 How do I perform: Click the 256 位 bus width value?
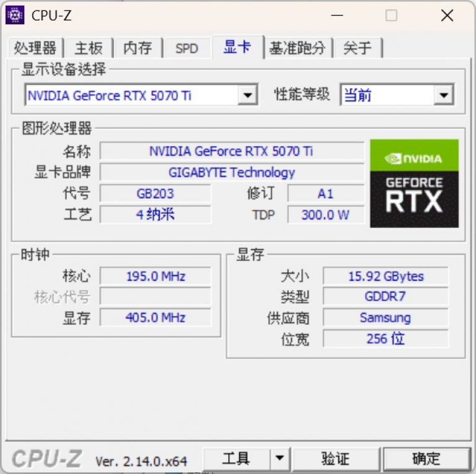coord(386,339)
